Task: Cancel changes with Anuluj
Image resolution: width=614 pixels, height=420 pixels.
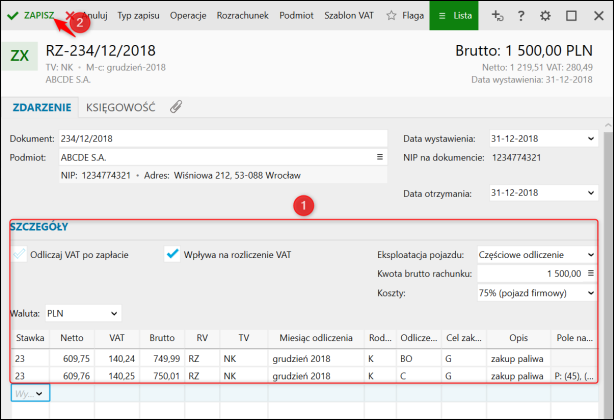Action: (87, 16)
